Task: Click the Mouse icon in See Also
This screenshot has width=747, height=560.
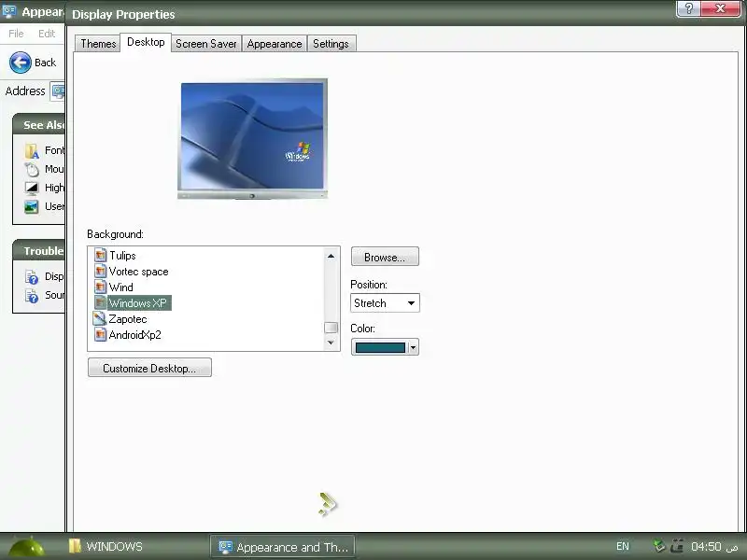Action: 32,170
